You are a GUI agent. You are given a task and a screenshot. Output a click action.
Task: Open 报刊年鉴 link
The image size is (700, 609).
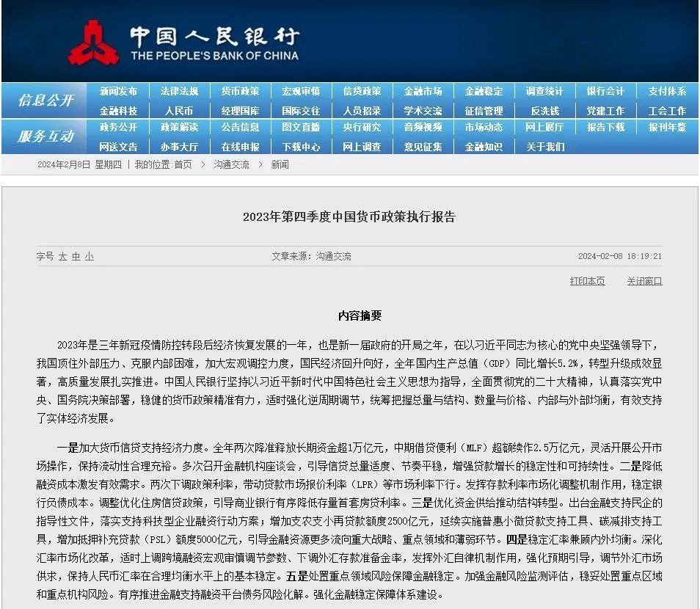click(667, 127)
